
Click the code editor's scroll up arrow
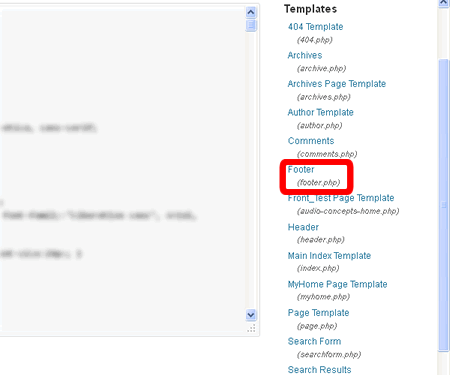tap(251, 13)
